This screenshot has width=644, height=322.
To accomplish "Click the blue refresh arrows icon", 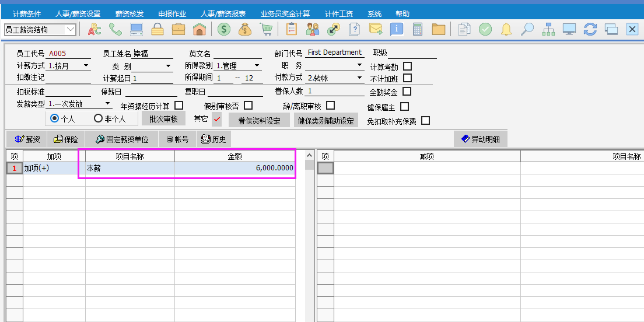I will [590, 29].
